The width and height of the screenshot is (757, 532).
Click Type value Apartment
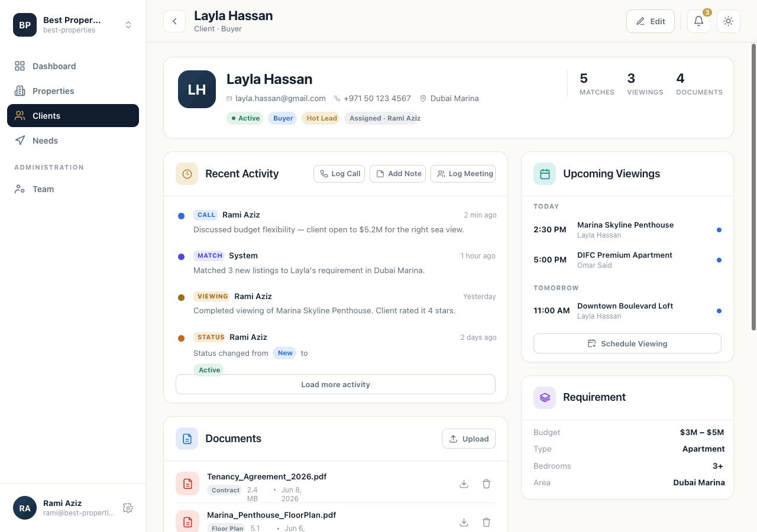pos(703,449)
